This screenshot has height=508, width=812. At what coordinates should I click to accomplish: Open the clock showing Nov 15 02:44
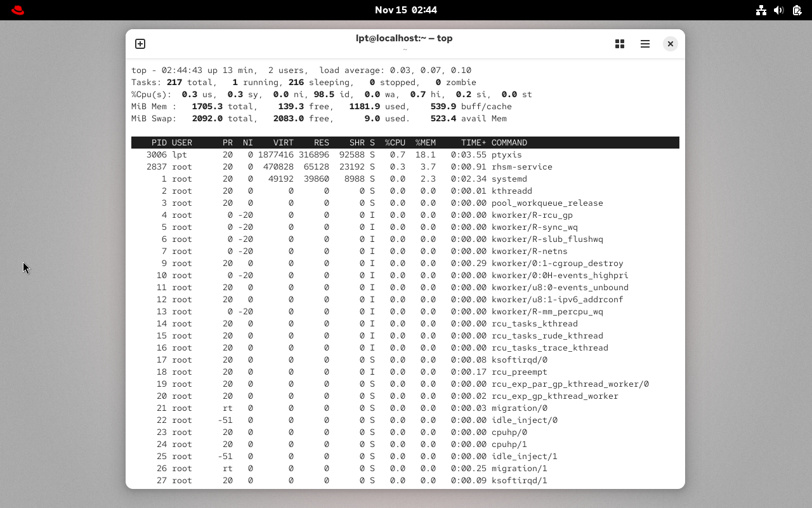coord(405,10)
